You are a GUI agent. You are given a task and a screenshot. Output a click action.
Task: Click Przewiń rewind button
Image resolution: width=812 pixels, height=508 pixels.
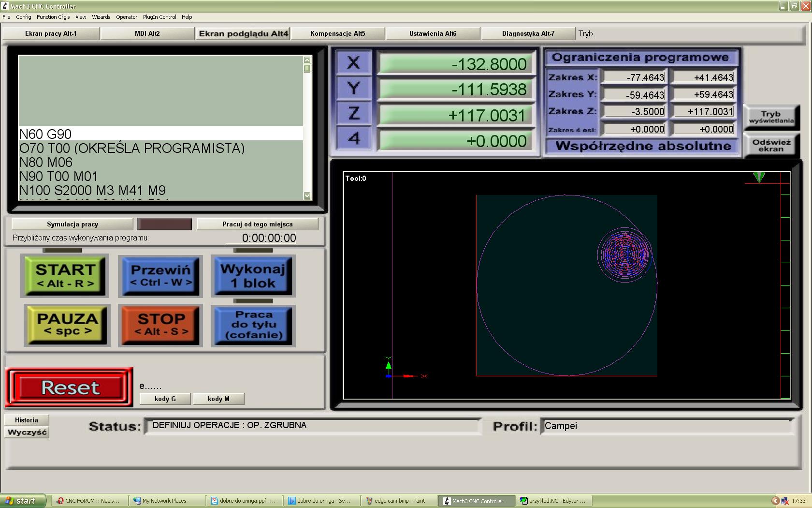point(161,276)
